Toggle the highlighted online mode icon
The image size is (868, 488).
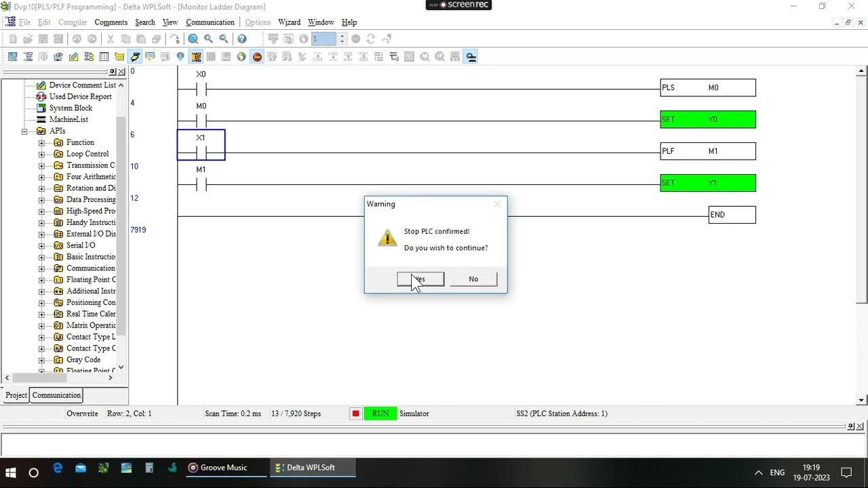point(135,57)
